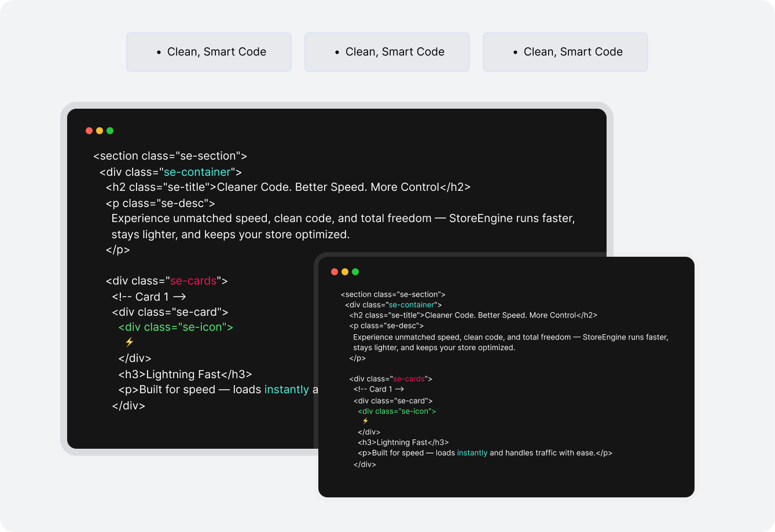775x532 pixels.
Task: Click green se-icon div line in larger window
Action: coord(175,327)
